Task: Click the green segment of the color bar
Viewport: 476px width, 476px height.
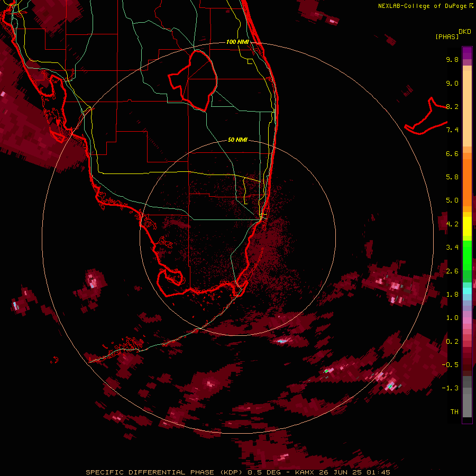Action: click(x=467, y=255)
